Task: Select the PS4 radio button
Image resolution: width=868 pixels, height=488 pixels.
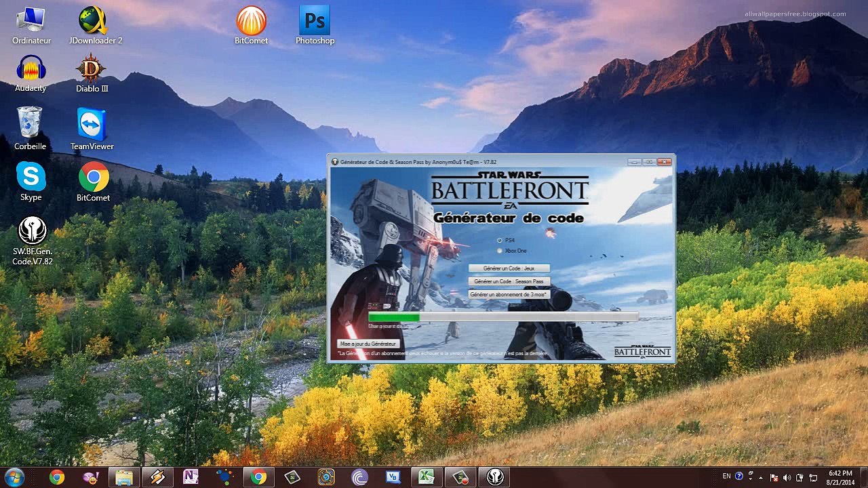Action: click(x=500, y=240)
